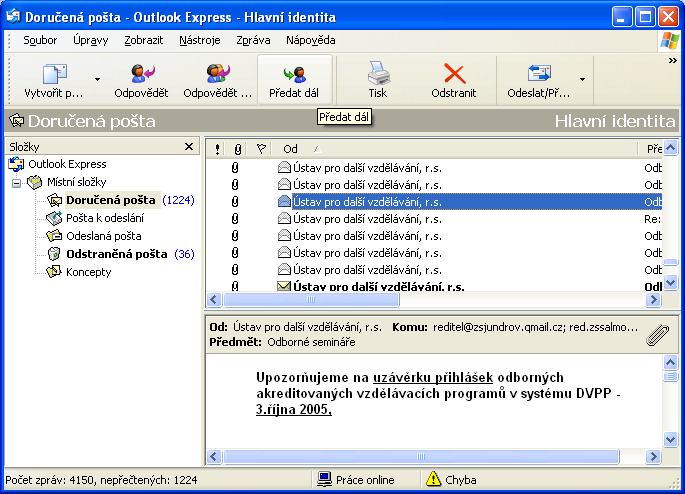Viewport: 685px width, 494px height.
Task: Open the dropdown arrow next to Vytvořit poštu
Action: (97, 79)
